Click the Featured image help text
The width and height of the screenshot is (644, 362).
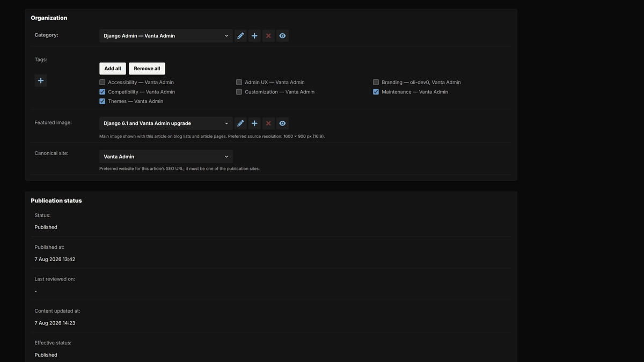(212, 136)
